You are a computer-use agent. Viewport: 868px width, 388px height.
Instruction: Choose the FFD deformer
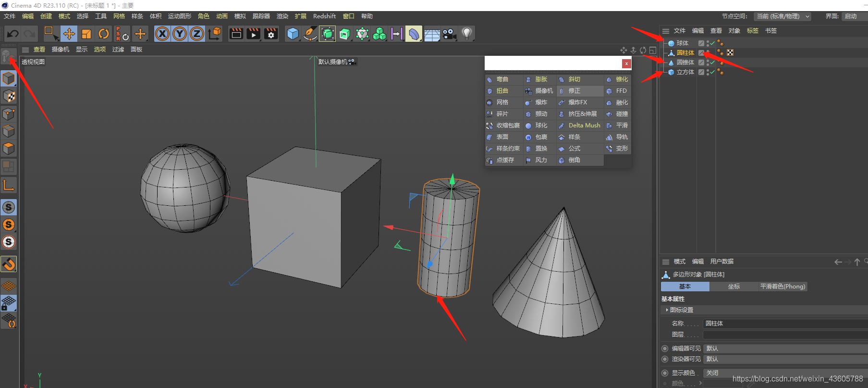click(617, 91)
